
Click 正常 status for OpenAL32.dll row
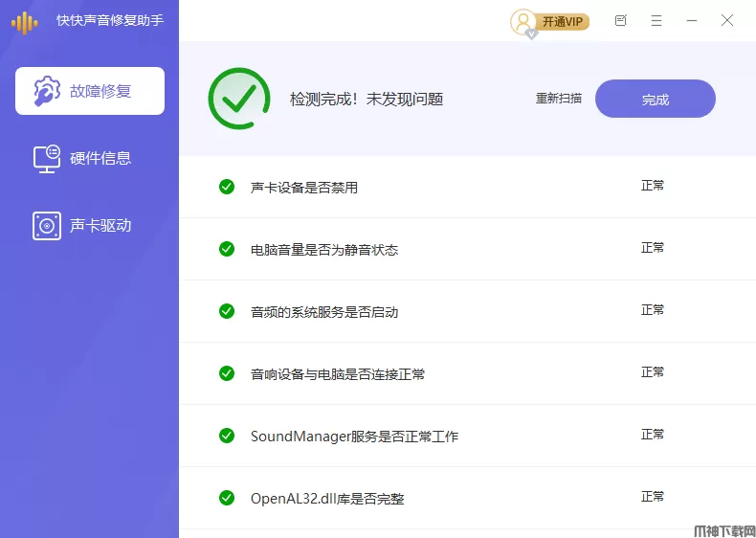(x=653, y=497)
